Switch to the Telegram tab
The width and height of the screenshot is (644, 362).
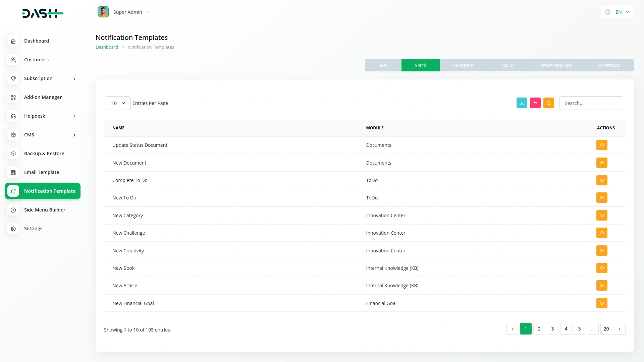[463, 65]
